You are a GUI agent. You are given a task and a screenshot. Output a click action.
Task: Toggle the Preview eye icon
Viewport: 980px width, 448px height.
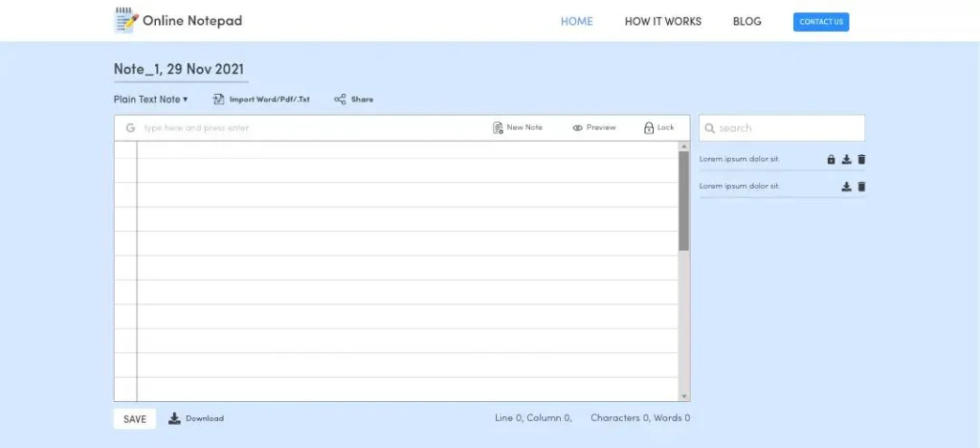pyautogui.click(x=578, y=128)
